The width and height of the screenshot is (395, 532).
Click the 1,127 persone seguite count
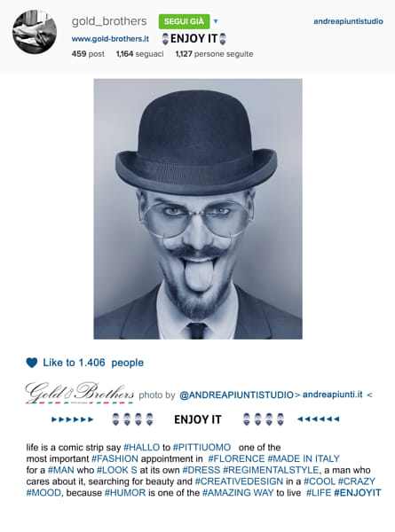tap(214, 54)
